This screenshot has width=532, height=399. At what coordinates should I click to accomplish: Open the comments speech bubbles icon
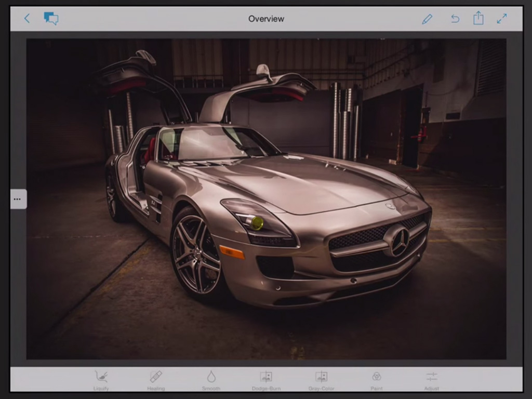point(51,19)
